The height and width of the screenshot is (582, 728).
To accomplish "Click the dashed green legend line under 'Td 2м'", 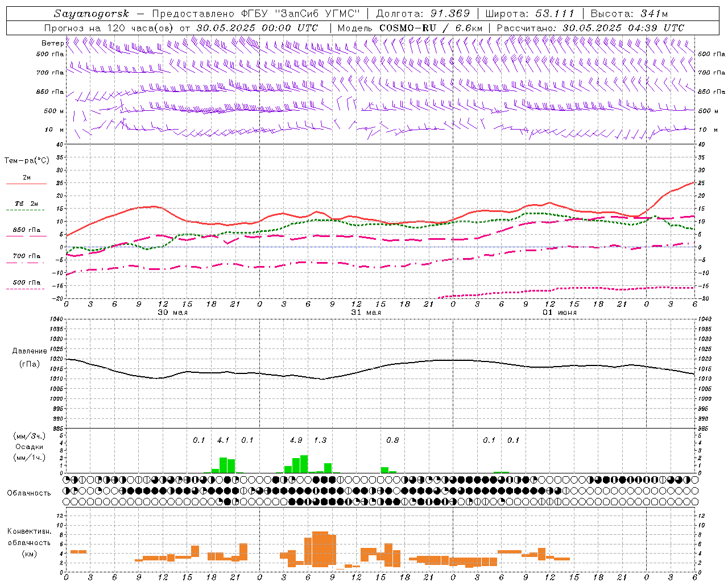I will [x=26, y=210].
